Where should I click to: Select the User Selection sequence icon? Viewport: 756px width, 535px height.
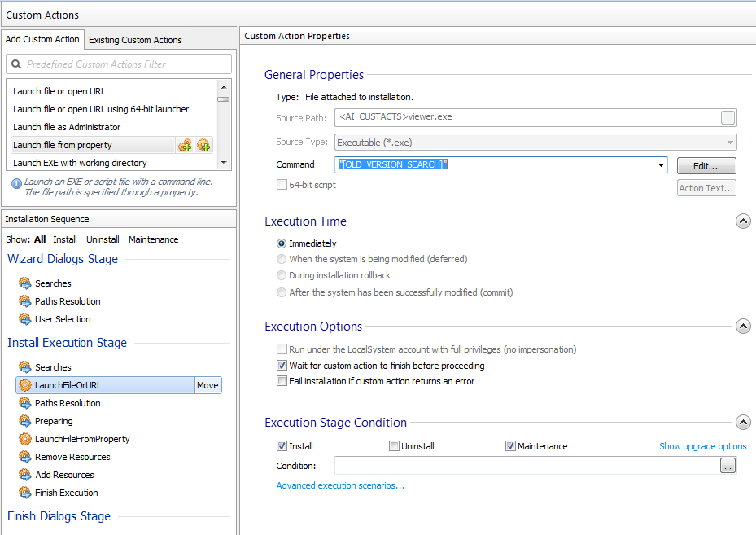[24, 319]
